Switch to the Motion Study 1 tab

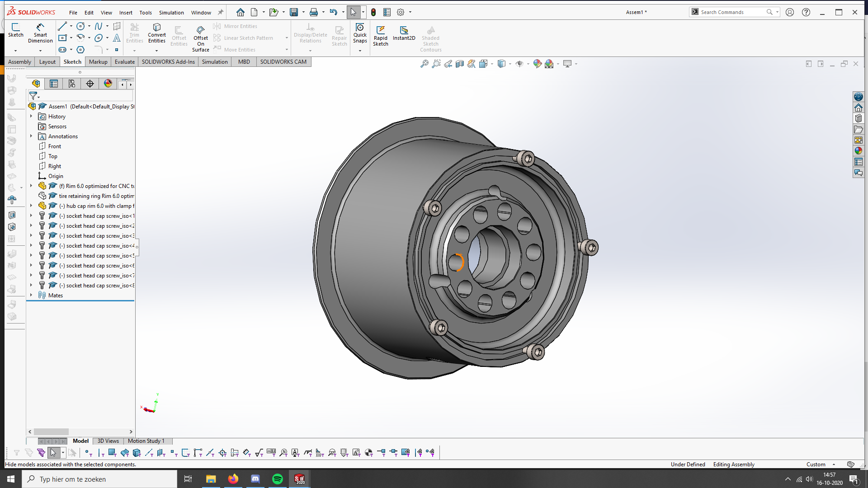[x=146, y=441]
